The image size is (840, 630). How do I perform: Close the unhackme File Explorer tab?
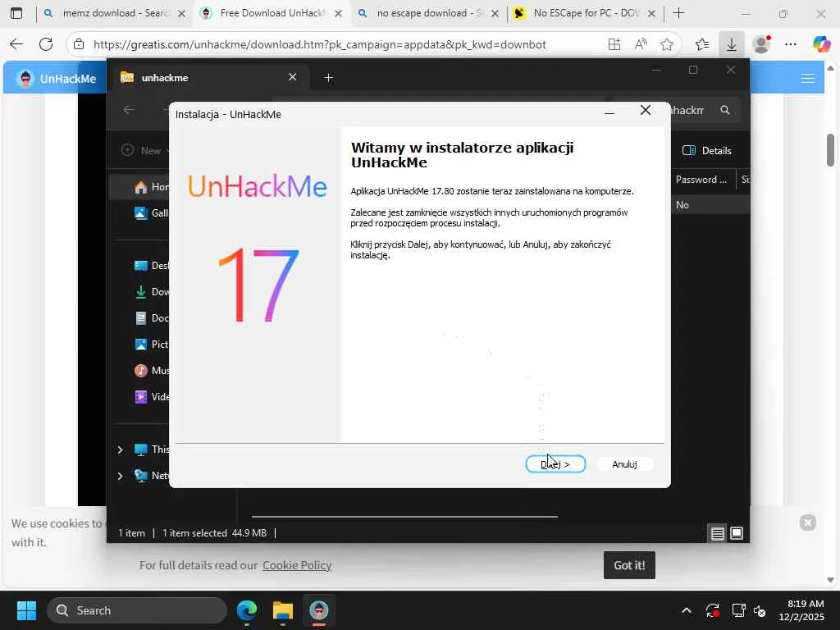pos(293,77)
